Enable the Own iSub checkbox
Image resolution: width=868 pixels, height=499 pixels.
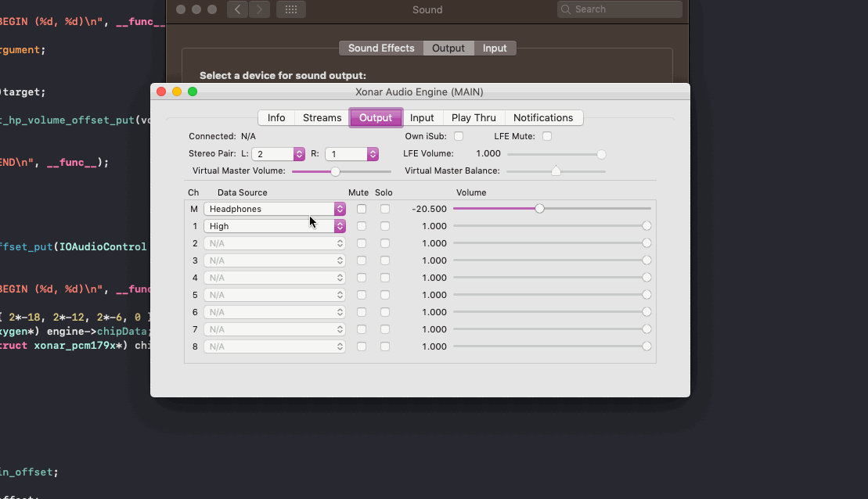point(459,136)
